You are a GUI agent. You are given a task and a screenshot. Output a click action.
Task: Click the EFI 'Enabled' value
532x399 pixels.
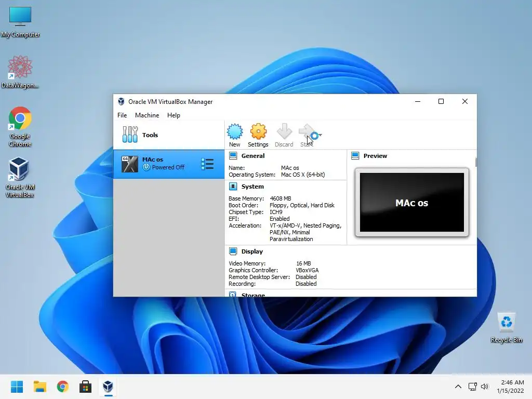pyautogui.click(x=280, y=219)
